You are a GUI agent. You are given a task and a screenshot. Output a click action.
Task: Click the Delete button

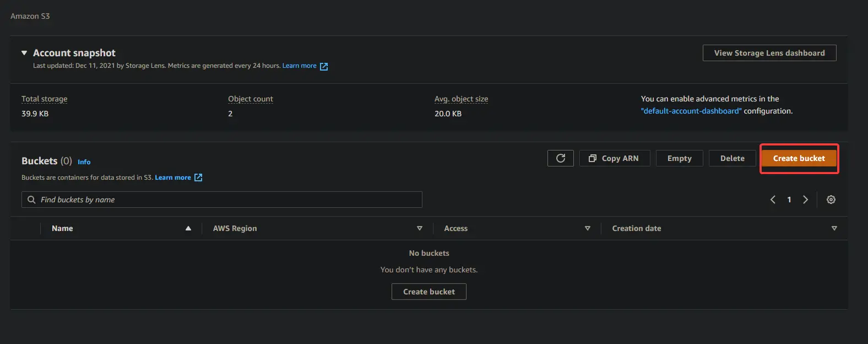733,158
